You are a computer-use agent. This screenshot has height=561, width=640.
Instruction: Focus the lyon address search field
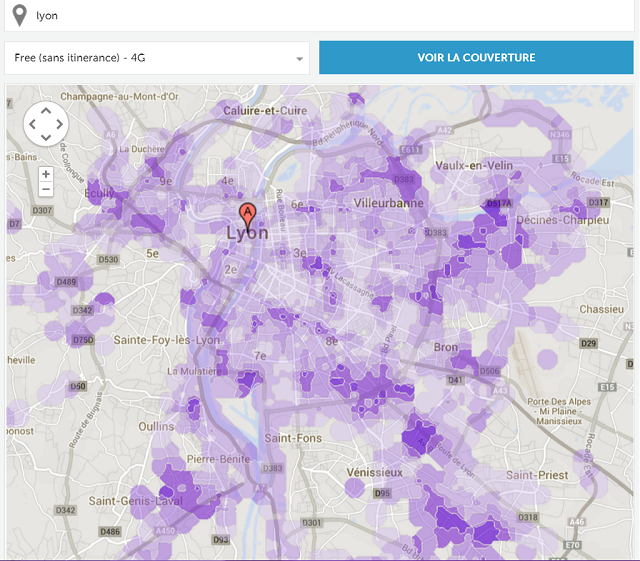pyautogui.click(x=320, y=15)
